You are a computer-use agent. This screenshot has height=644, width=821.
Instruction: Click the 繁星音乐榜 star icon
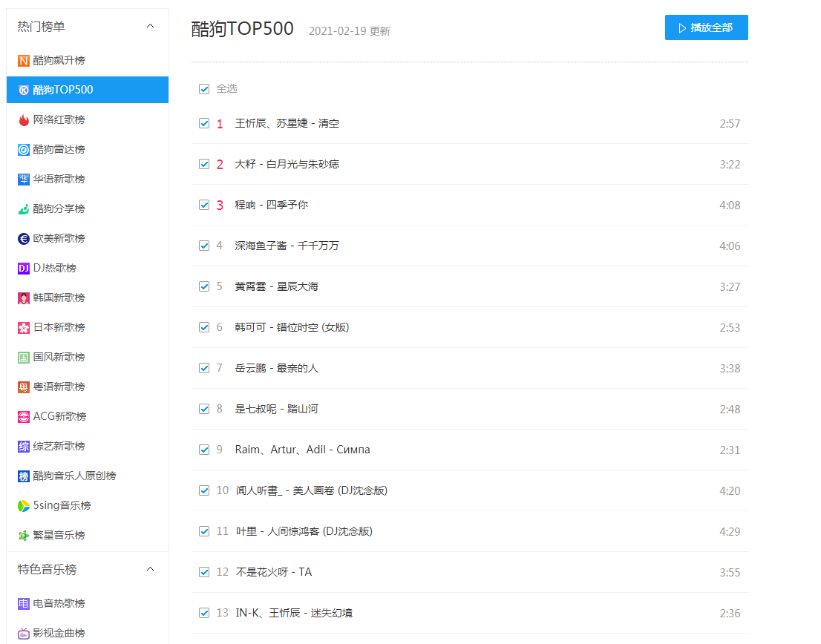pyautogui.click(x=24, y=535)
